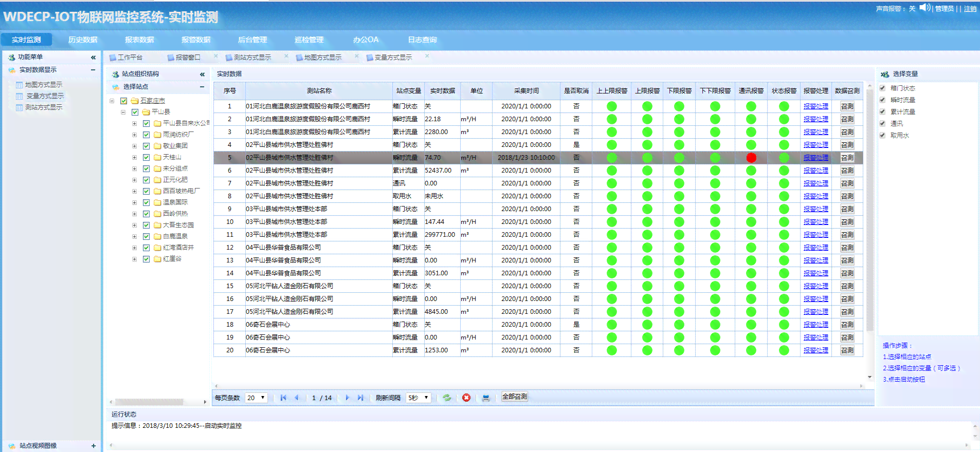The image size is (980, 452).
Task: Select row 10 station name 03平山县城市供水管理处本部
Action: (286, 222)
